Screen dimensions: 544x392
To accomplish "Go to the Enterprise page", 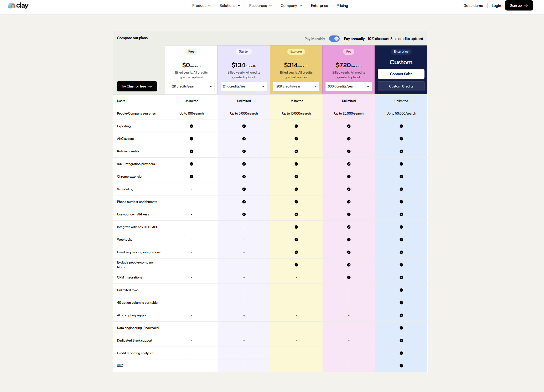I will (x=319, y=6).
